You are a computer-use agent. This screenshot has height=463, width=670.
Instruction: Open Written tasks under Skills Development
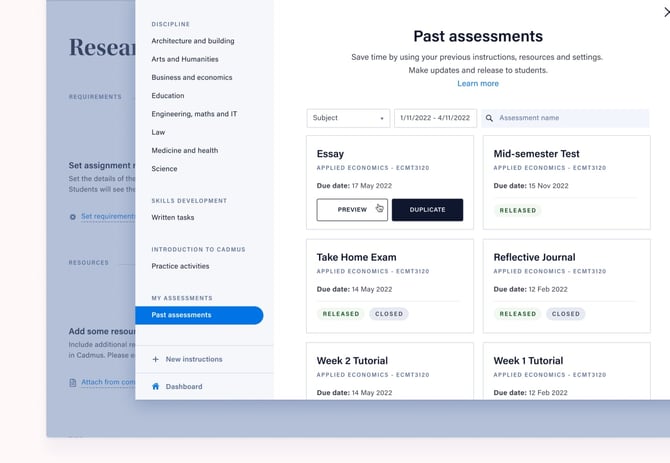(x=173, y=218)
